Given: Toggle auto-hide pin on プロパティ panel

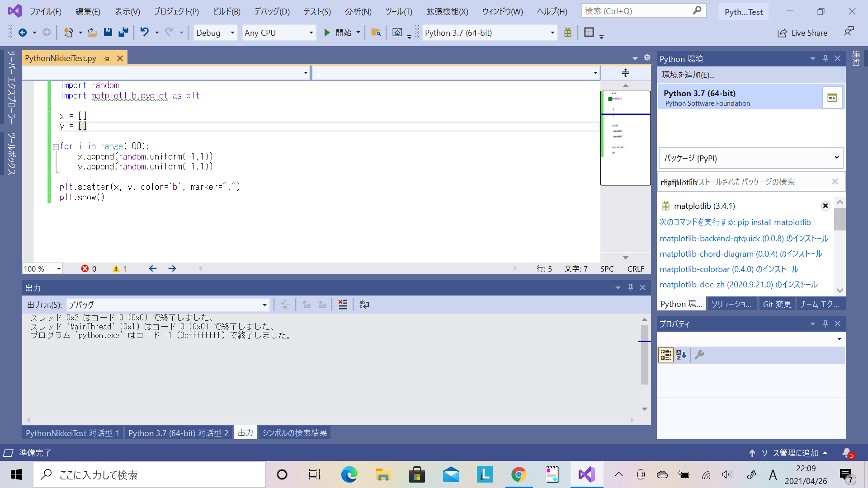Looking at the screenshot, I should point(826,324).
